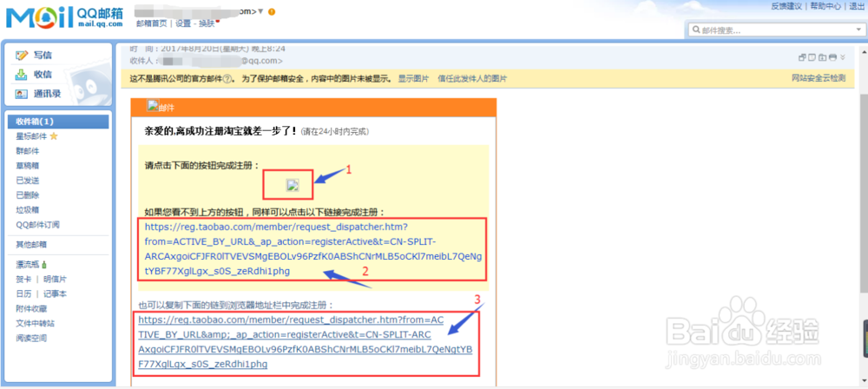Click the magnifier icon in search box
The width and height of the screenshot is (868, 389).
click(695, 30)
